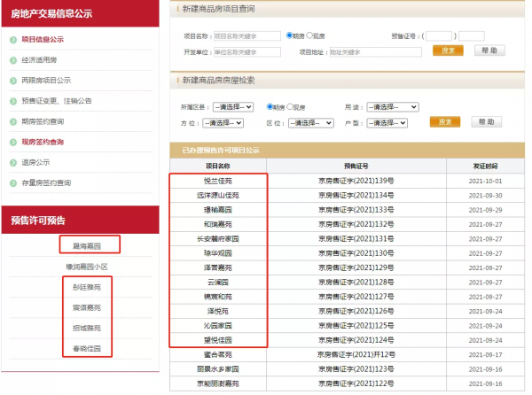
Task: Open 预售证变更、注销公告 in the left menu
Action: [57, 101]
